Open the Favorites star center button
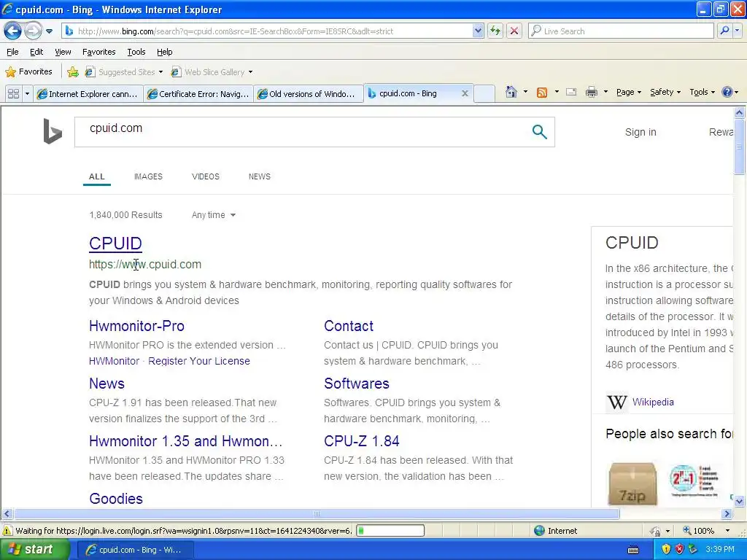This screenshot has height=560, width=747. pyautogui.click(x=28, y=72)
